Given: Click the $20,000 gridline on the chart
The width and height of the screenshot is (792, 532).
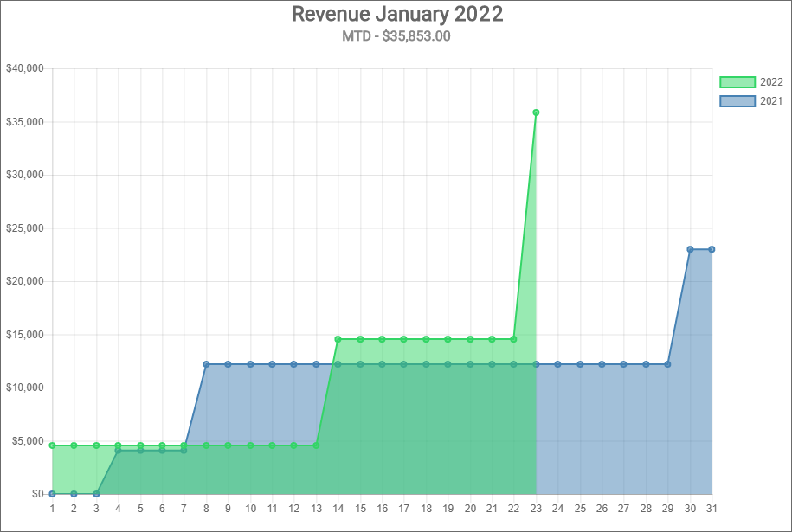Looking at the screenshot, I should (x=346, y=280).
